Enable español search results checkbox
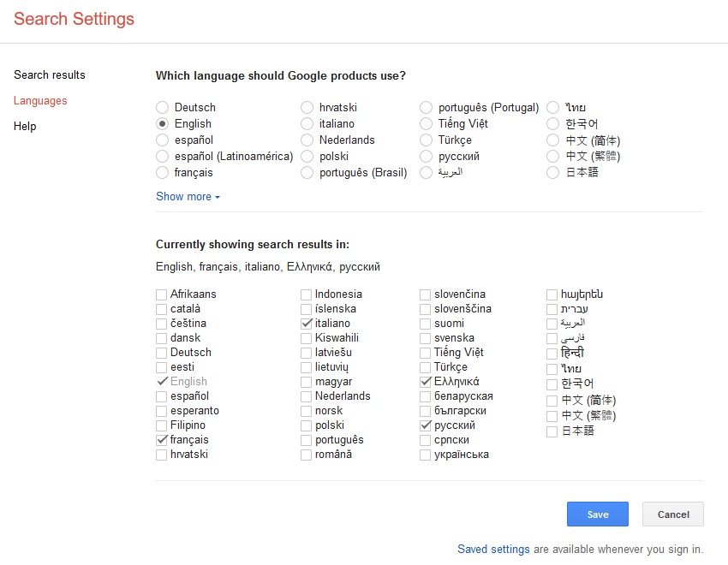This screenshot has width=728, height=565. tap(161, 396)
